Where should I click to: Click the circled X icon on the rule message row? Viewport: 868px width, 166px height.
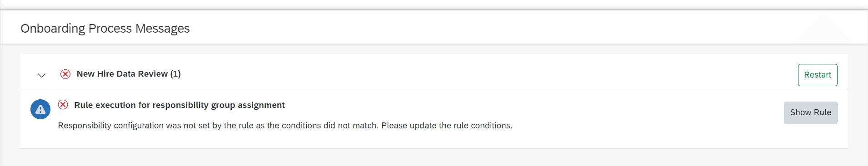(63, 105)
